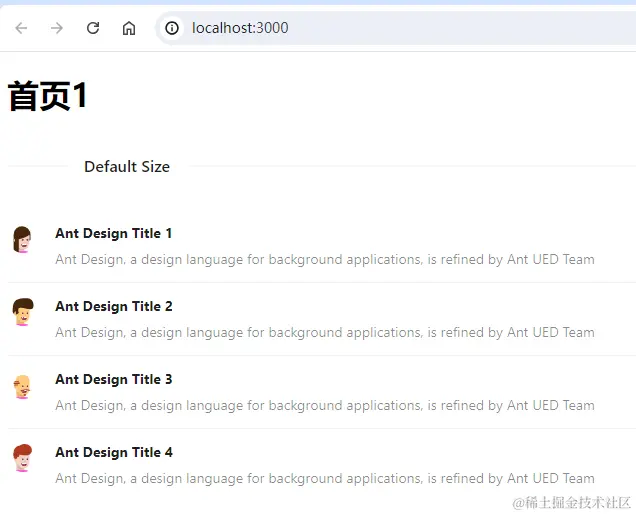Click the Default Size divider label
The height and width of the screenshot is (515, 636).
pos(127,167)
